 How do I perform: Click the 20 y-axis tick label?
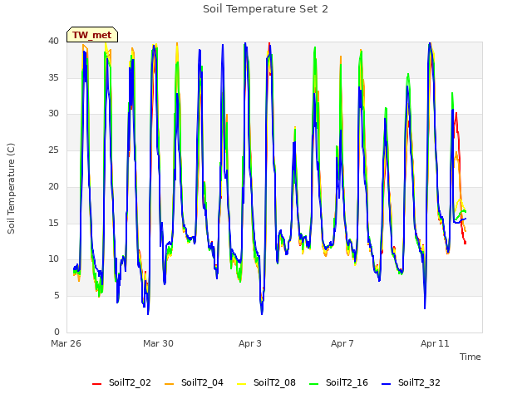[53, 186]
